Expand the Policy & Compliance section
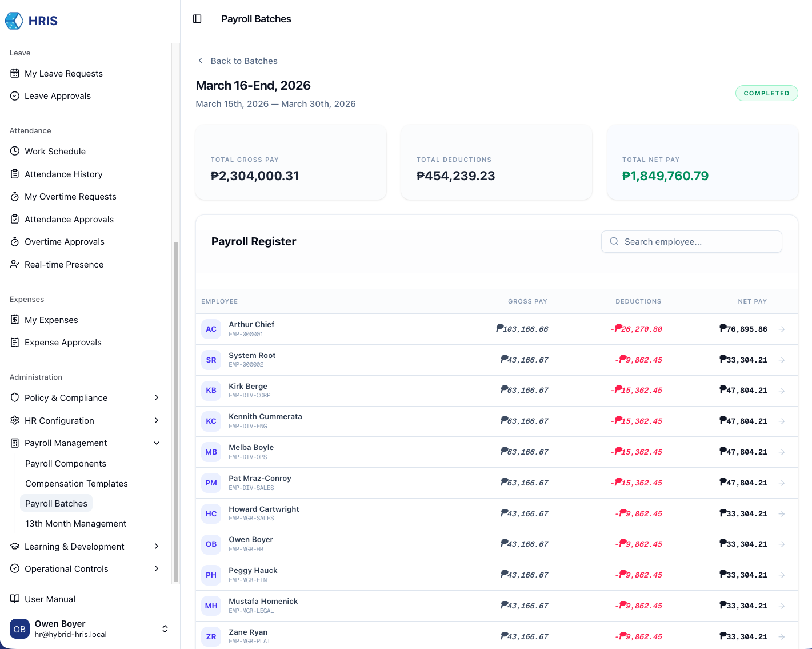The width and height of the screenshot is (812, 649). click(x=156, y=398)
